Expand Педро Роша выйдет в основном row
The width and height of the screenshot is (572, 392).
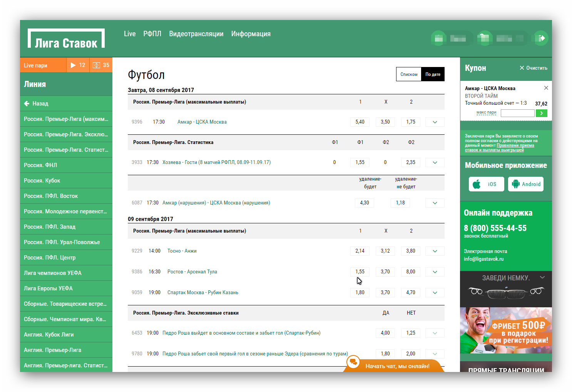pyautogui.click(x=435, y=333)
